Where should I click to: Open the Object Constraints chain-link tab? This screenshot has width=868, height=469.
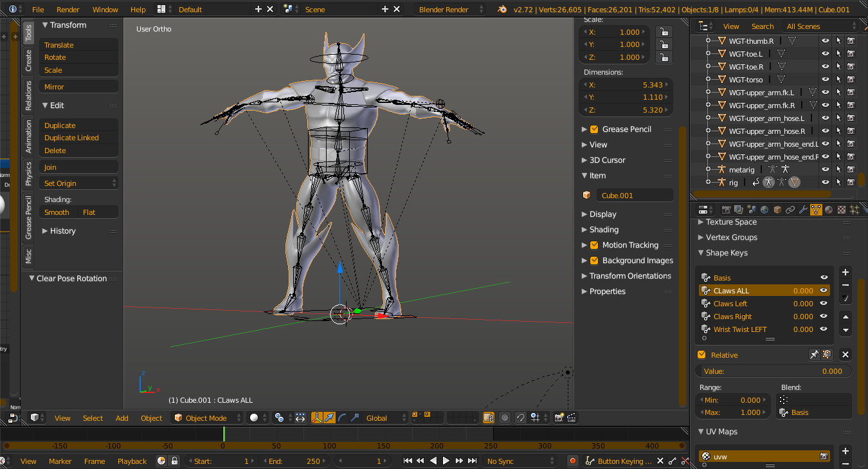pyautogui.click(x=790, y=210)
